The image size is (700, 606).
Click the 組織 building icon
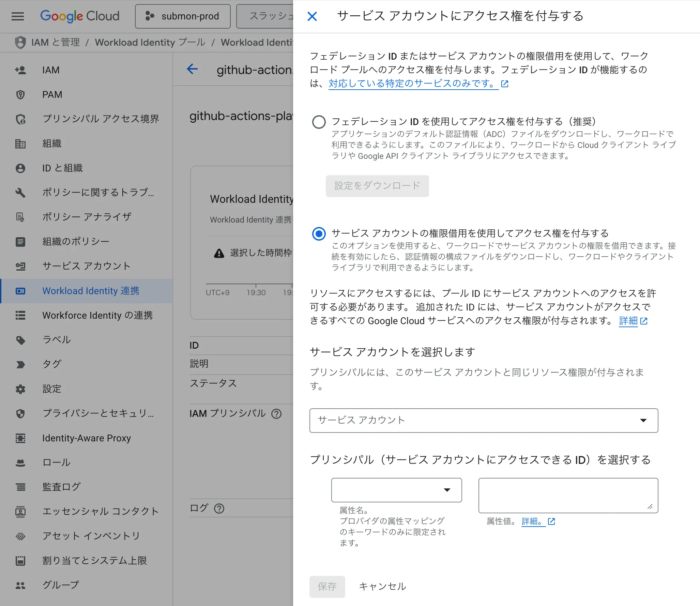20,144
